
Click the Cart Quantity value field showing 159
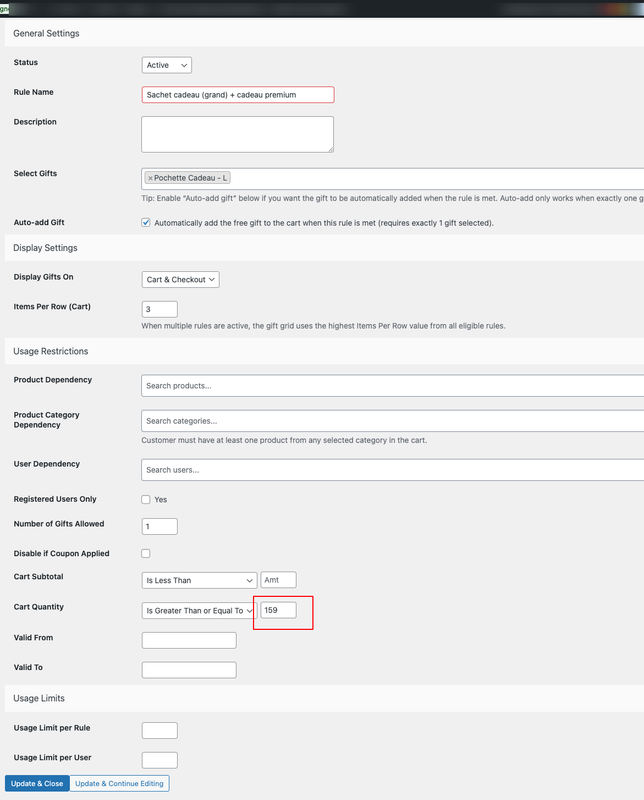click(x=279, y=610)
